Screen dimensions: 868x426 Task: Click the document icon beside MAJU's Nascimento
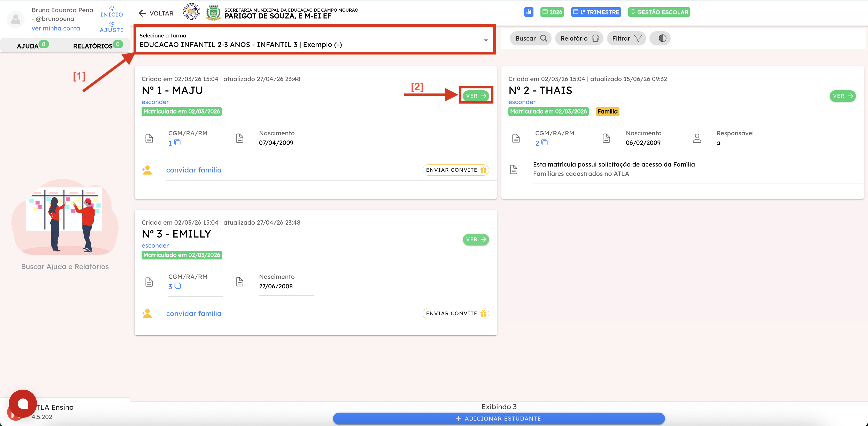click(239, 138)
